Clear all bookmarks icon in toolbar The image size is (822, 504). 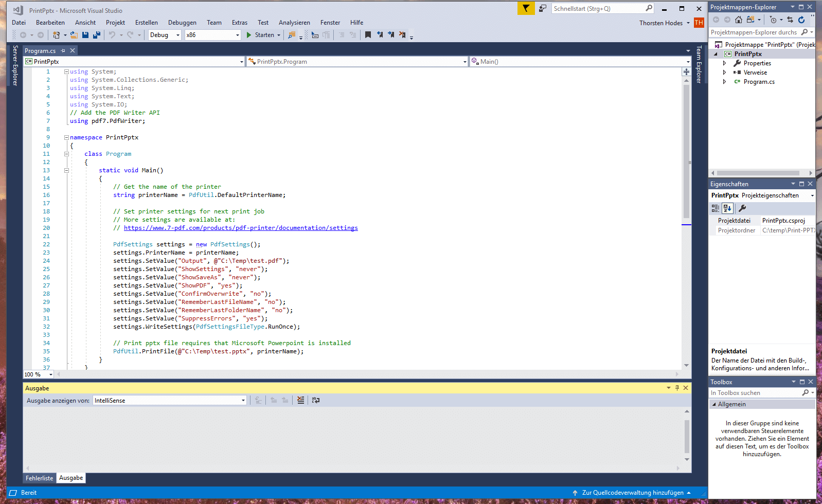coord(402,35)
